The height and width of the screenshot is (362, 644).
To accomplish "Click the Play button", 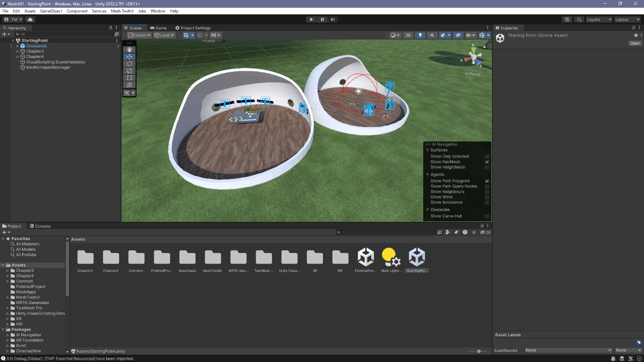I will point(311,19).
